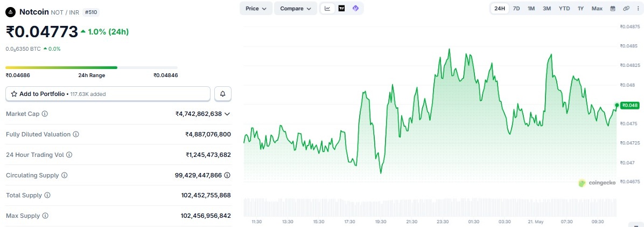
Task: Select the 1M time range tab
Action: tap(531, 8)
